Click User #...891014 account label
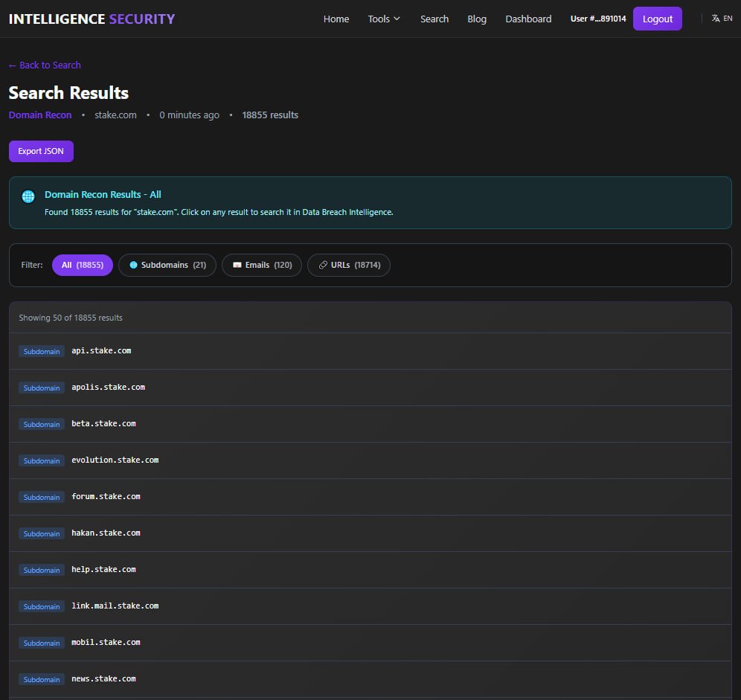The height and width of the screenshot is (700, 741). tap(598, 19)
